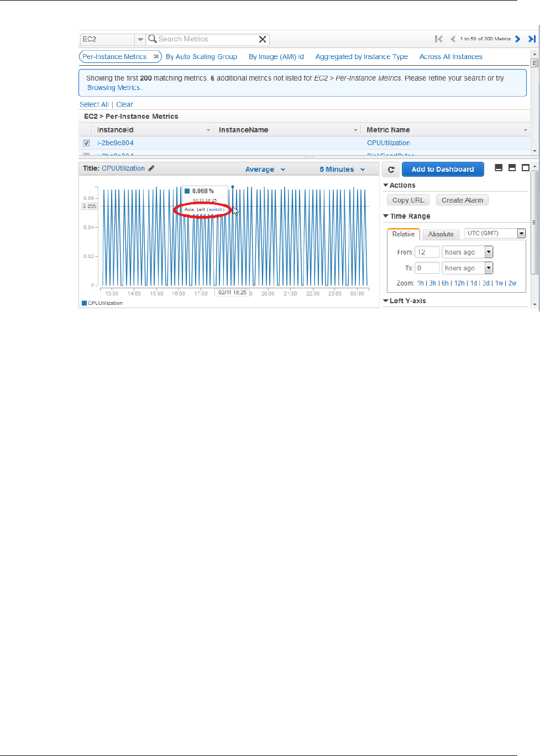Open the InstanceName column sort dropdown
This screenshot has height=756, width=540.
(356, 130)
